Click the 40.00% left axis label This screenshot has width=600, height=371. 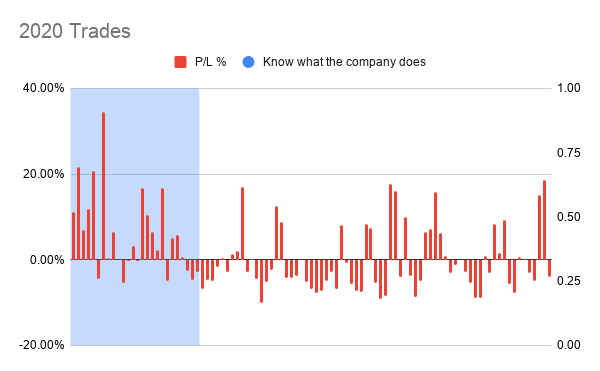pyautogui.click(x=44, y=88)
